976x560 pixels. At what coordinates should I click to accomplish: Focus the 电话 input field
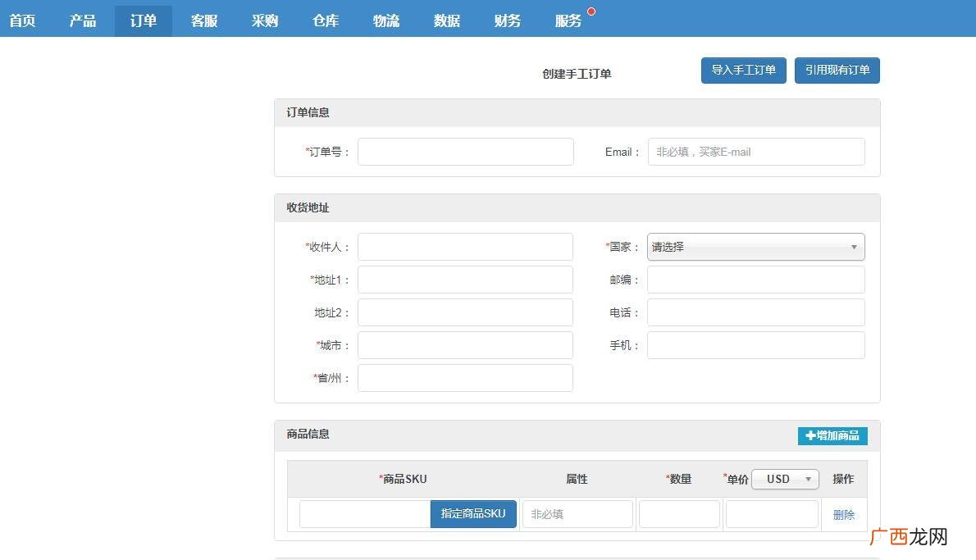click(755, 312)
